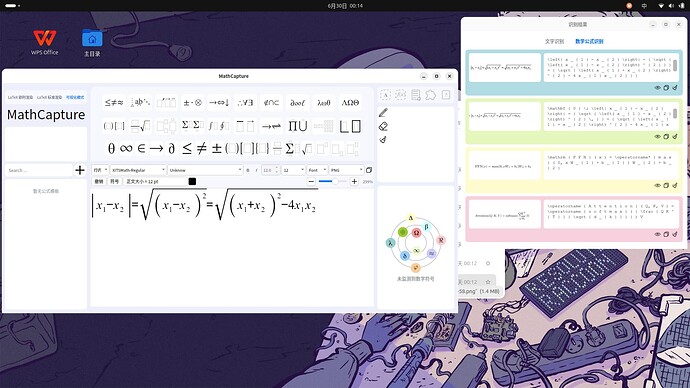Click the broom clear tool below the eraser

[383, 139]
